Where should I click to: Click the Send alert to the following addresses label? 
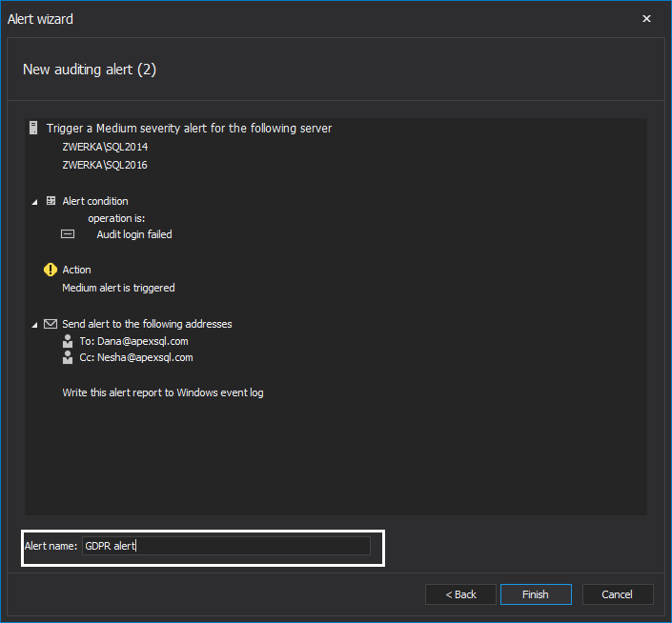pos(147,324)
